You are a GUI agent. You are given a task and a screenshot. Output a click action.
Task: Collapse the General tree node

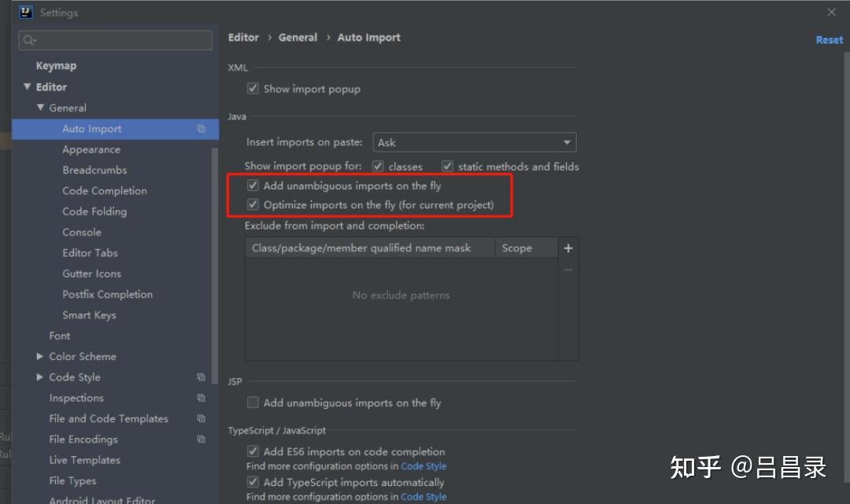coord(40,108)
